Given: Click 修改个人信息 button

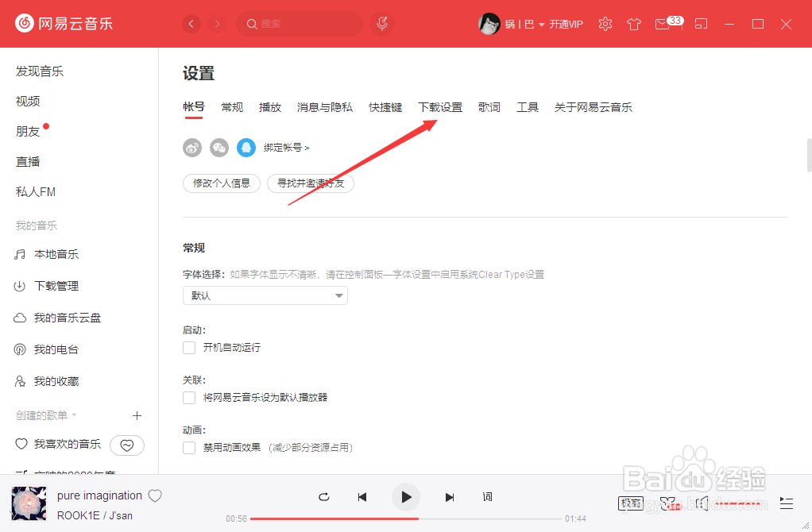Looking at the screenshot, I should click(x=222, y=183).
